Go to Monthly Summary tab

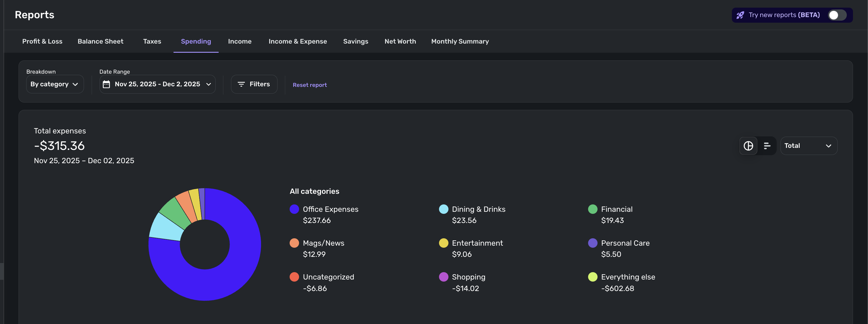click(460, 42)
